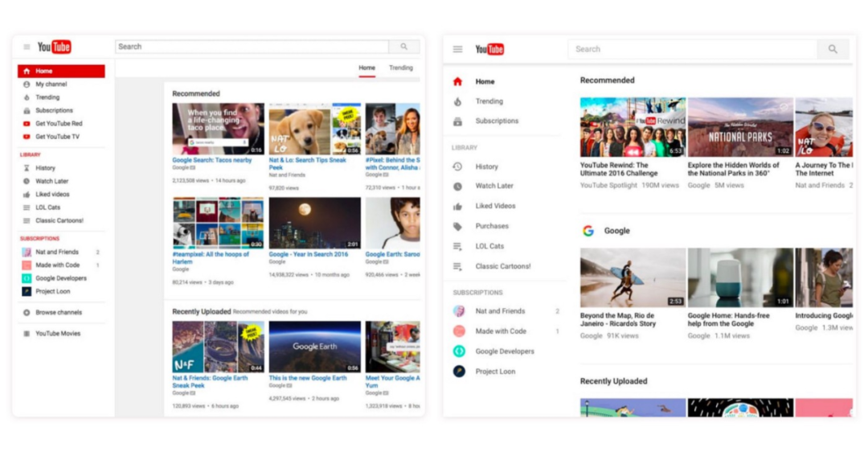Click Google G logo in new layout feed
This screenshot has width=868, height=452.
point(588,231)
